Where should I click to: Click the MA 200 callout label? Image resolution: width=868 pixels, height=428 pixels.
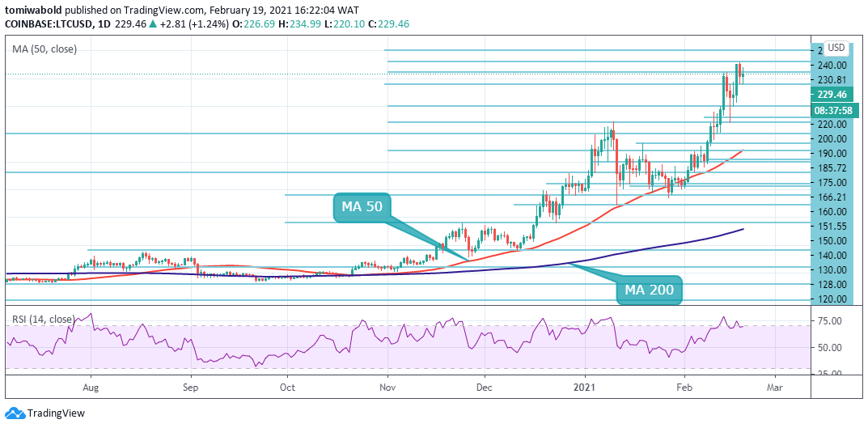tap(650, 290)
